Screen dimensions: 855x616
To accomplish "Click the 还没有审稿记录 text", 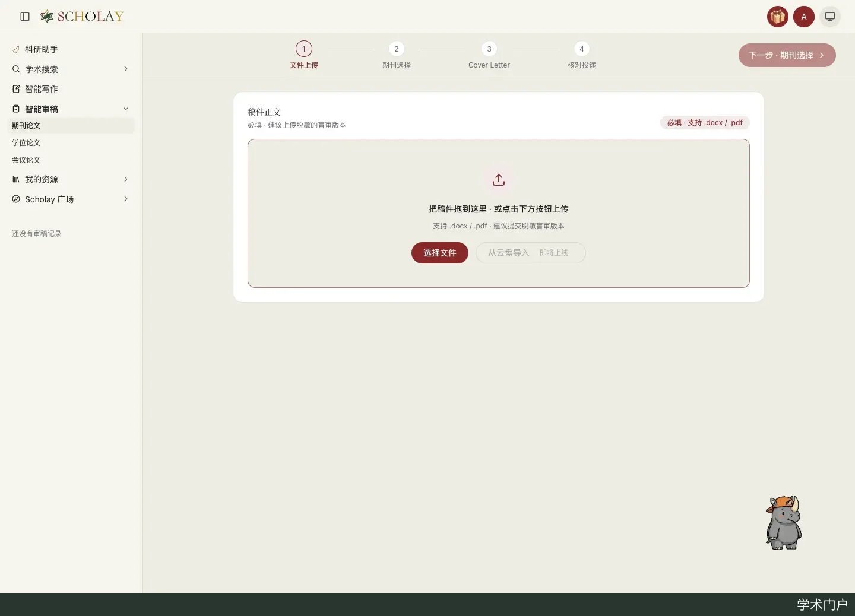I will pos(37,234).
